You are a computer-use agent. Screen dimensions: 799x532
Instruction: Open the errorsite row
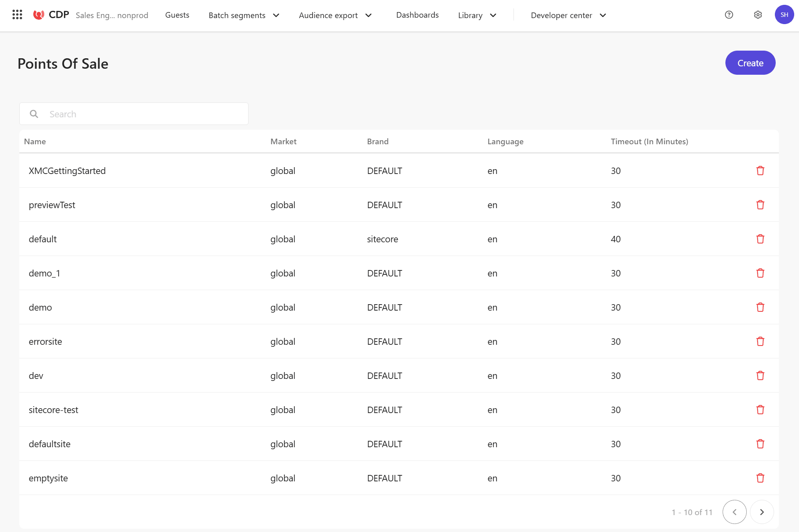click(399, 342)
